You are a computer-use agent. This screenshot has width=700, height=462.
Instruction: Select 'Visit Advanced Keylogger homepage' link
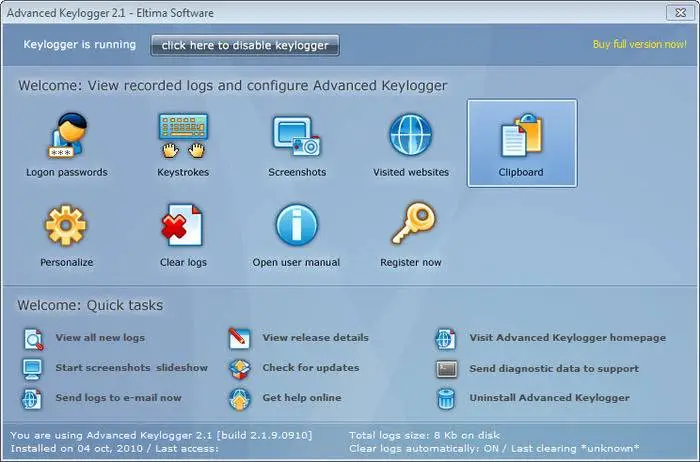pyautogui.click(x=568, y=338)
